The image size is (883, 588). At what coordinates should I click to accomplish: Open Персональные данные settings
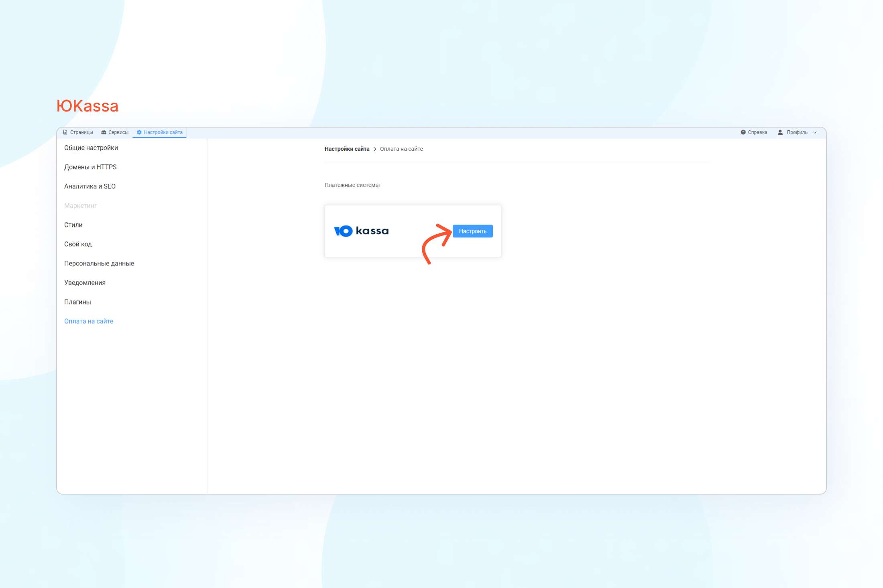tap(99, 264)
